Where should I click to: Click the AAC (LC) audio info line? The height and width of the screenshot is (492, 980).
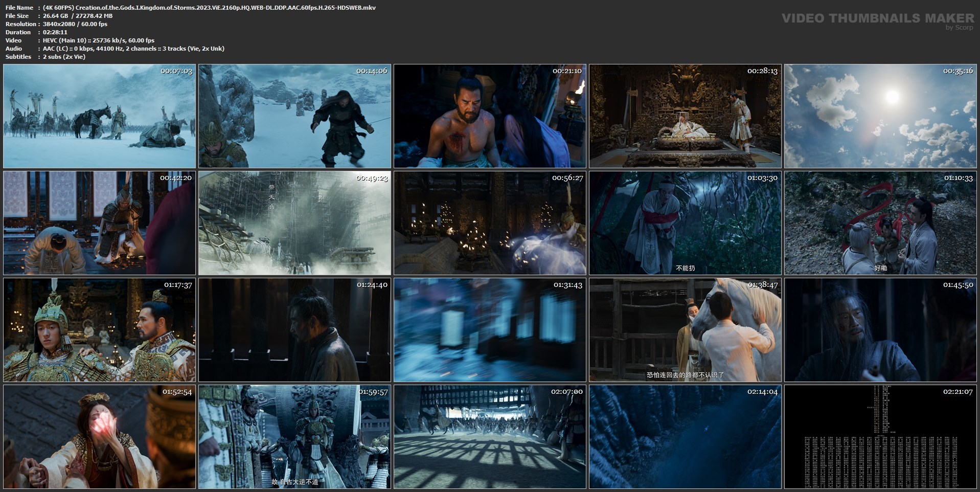(x=133, y=49)
